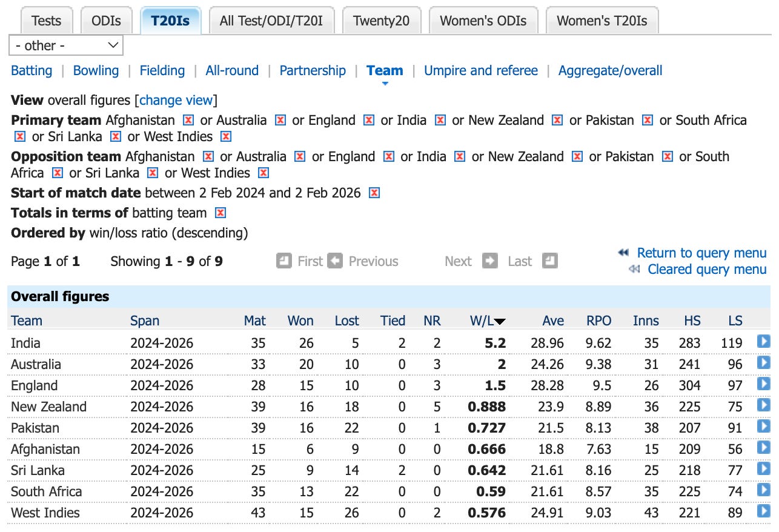Sort table by Tied column

[x=393, y=321]
